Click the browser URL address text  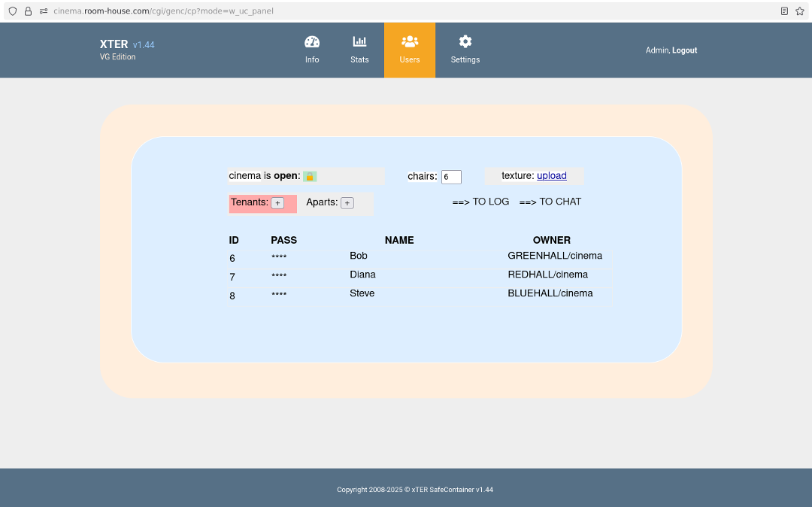[x=163, y=11]
